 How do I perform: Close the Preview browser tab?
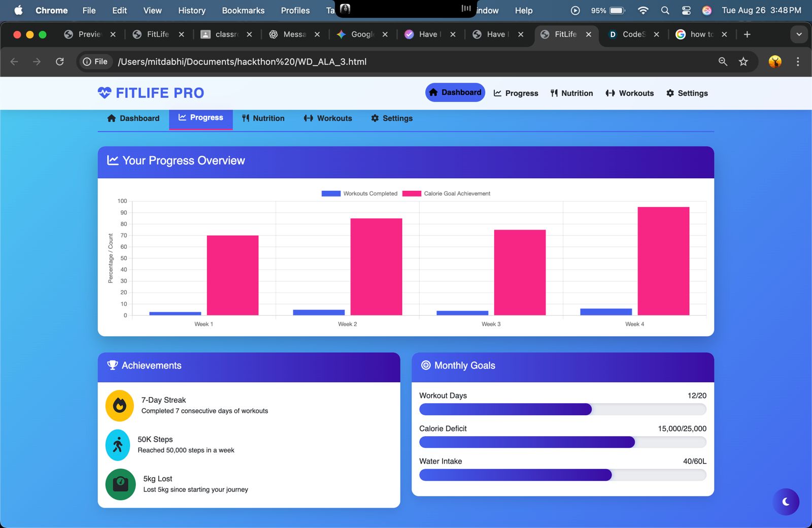[x=113, y=35]
